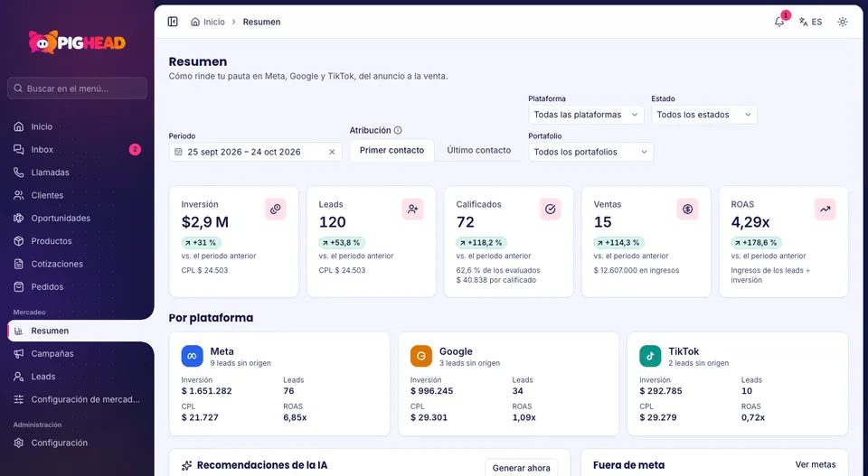Image resolution: width=868 pixels, height=476 pixels.
Task: Click the 4,29x ROAS value
Action: pos(750,222)
